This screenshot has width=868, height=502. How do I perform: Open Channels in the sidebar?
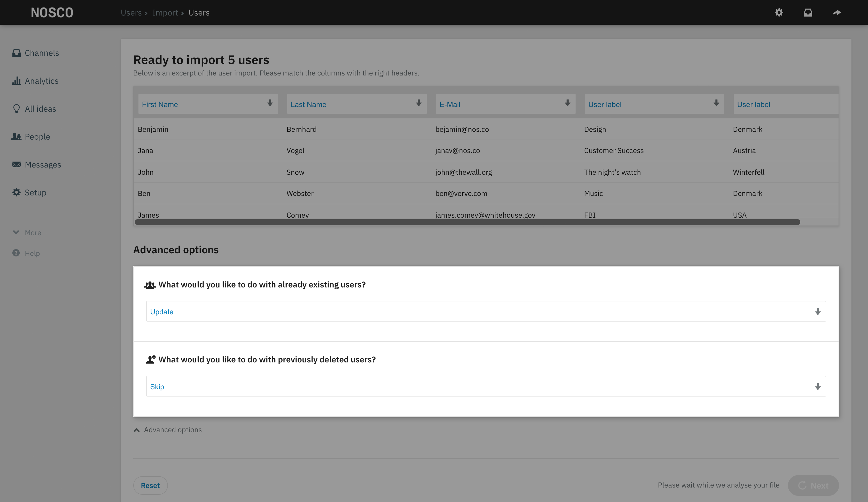[x=42, y=53]
